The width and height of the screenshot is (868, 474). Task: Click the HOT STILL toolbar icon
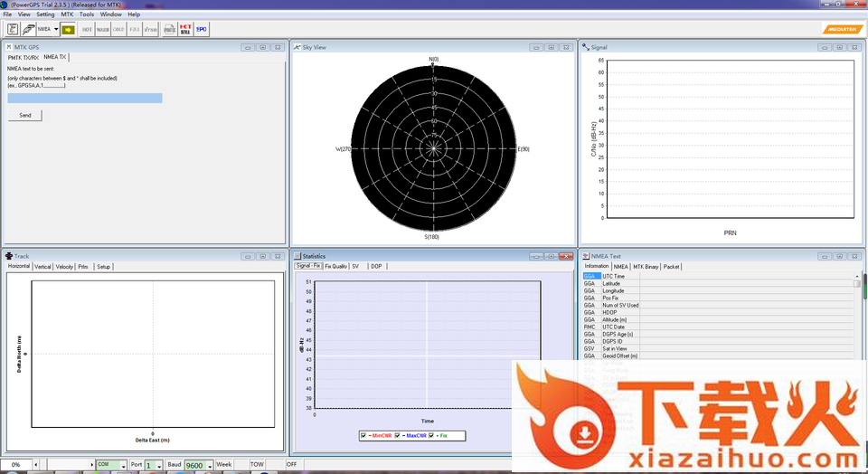[x=185, y=29]
